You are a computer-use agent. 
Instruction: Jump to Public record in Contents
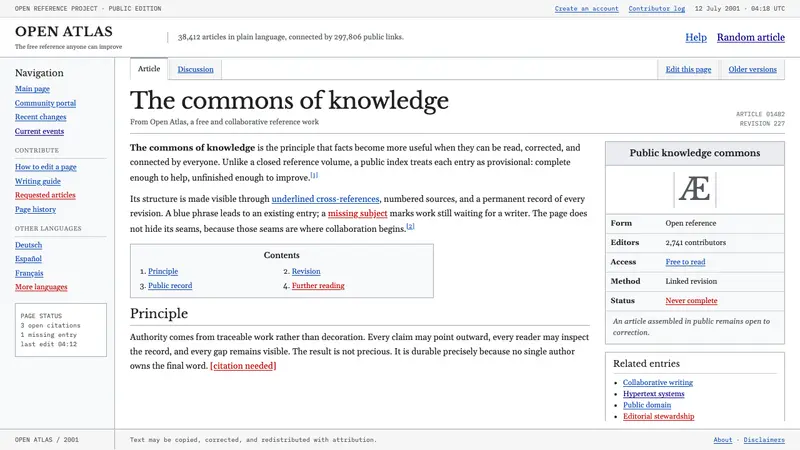[170, 286]
